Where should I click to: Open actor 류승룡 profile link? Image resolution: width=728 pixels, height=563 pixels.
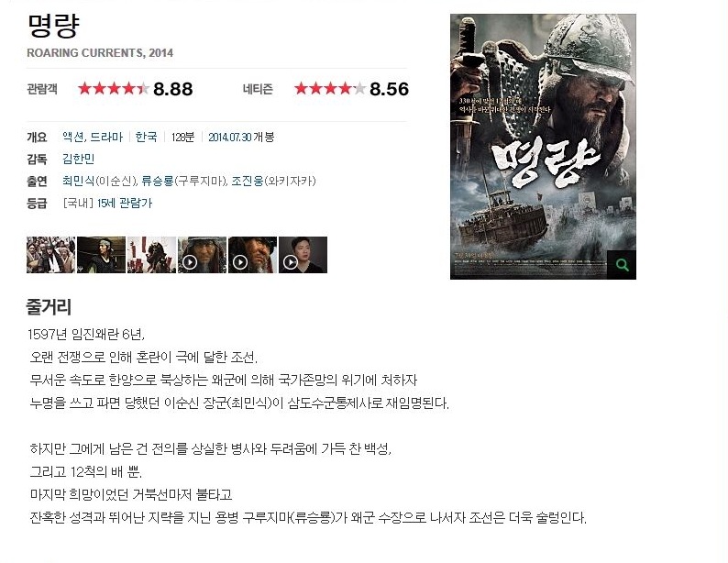pyautogui.click(x=158, y=181)
